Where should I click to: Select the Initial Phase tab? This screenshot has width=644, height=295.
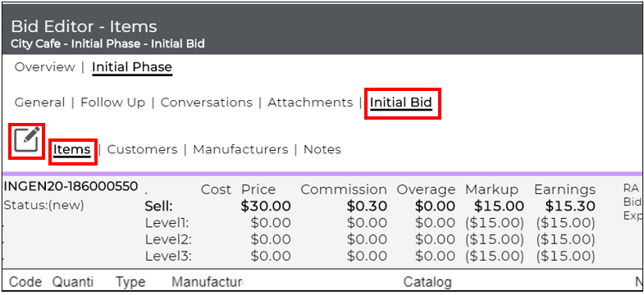tap(132, 67)
